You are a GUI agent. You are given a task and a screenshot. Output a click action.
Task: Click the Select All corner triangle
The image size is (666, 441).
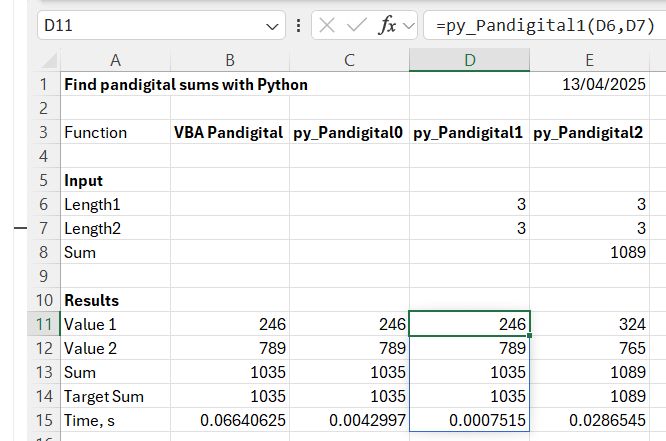pyautogui.click(x=47, y=61)
